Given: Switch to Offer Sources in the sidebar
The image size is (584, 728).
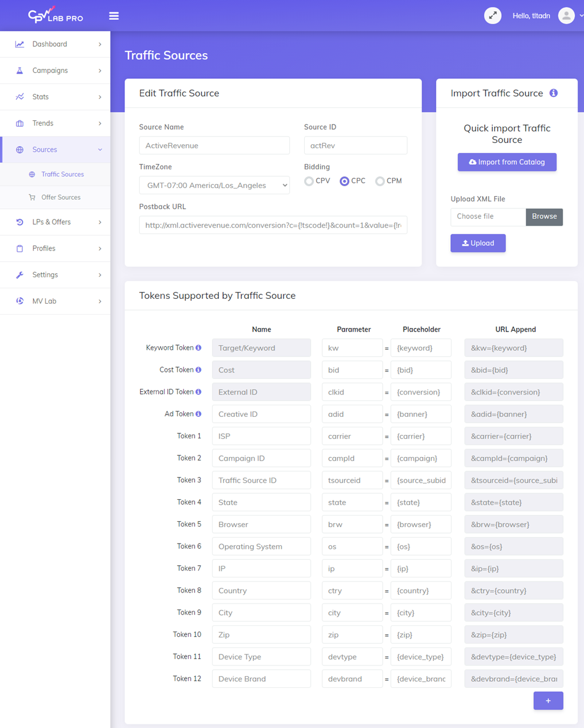Looking at the screenshot, I should [x=60, y=197].
